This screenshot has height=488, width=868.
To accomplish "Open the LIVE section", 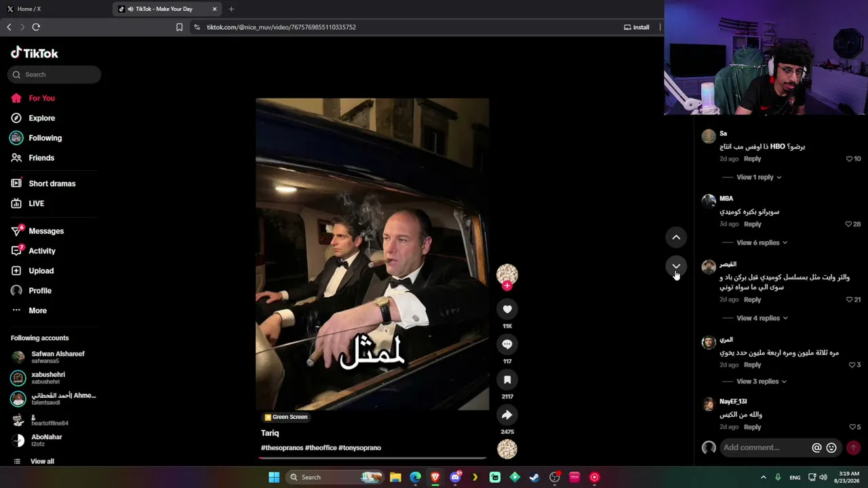I will coord(36,203).
